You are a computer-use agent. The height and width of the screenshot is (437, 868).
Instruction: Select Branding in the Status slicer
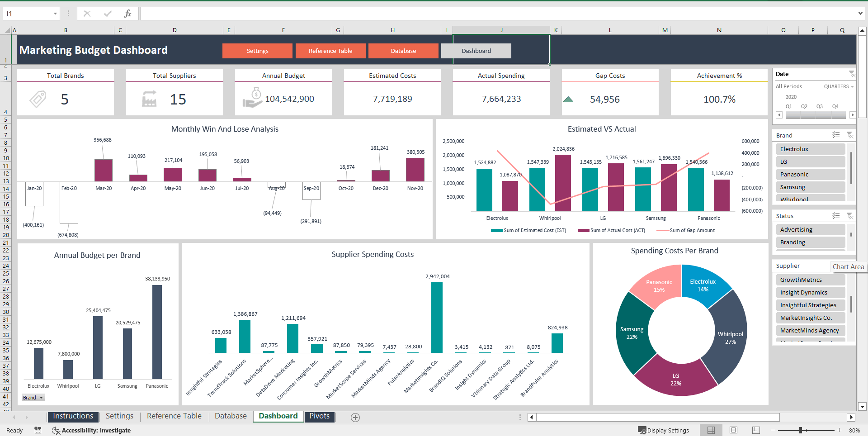(x=811, y=242)
